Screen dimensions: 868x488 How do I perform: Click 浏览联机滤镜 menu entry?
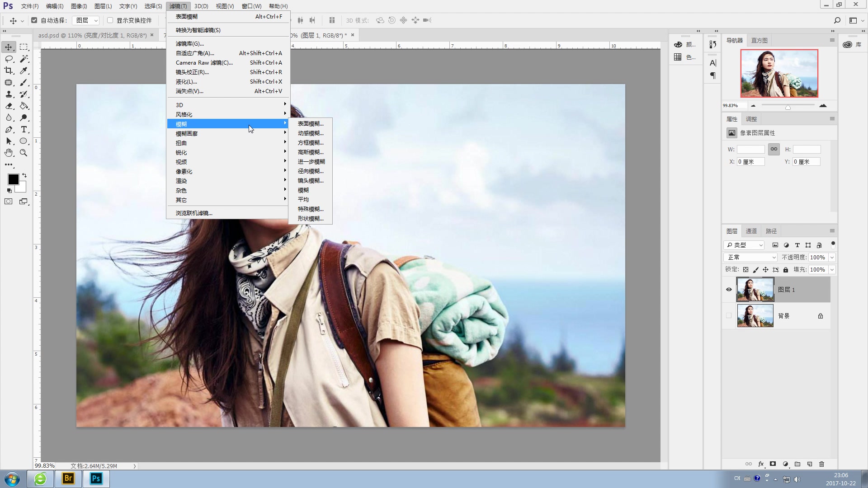point(194,213)
